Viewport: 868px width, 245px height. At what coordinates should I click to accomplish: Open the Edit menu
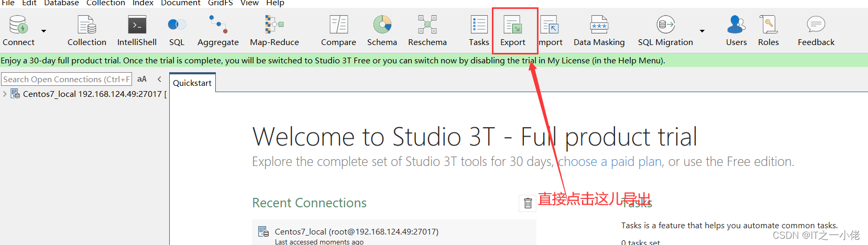29,3
